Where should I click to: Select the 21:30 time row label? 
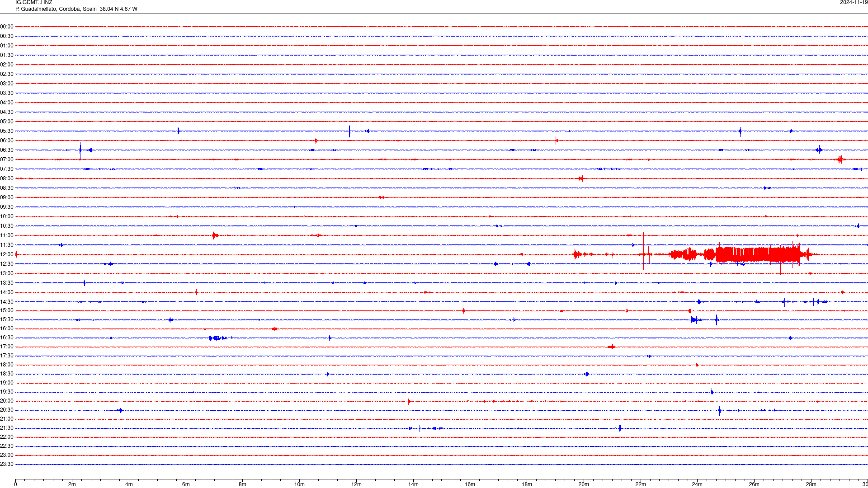pos(7,428)
